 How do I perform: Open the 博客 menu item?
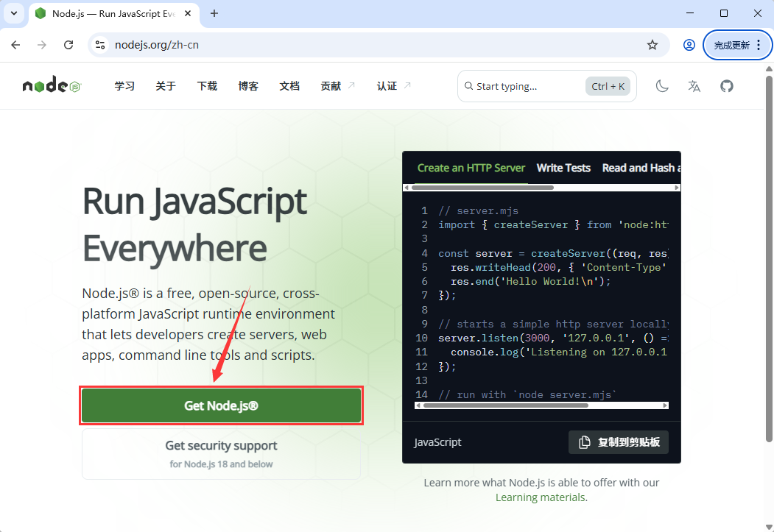[247, 86]
